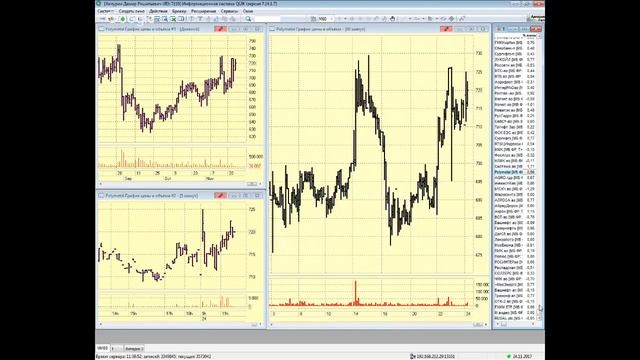Select the hand pan tool in toolbar

click(392, 19)
